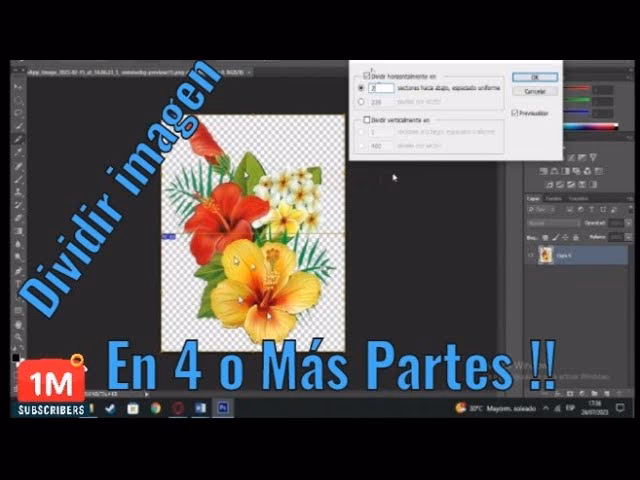Select the Capa 0 layer thumbnail
The height and width of the screenshot is (480, 640).
[546, 256]
